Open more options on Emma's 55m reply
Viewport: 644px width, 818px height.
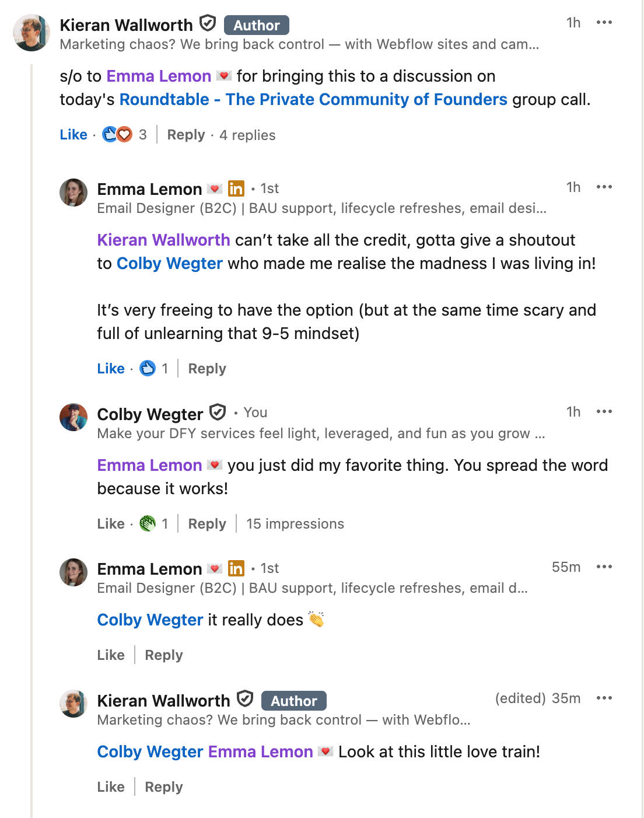click(x=604, y=567)
